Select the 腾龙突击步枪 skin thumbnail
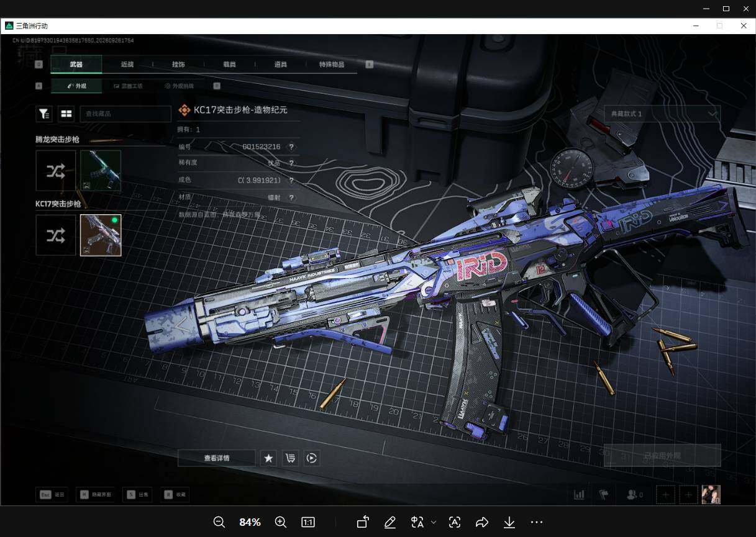 pos(101,171)
